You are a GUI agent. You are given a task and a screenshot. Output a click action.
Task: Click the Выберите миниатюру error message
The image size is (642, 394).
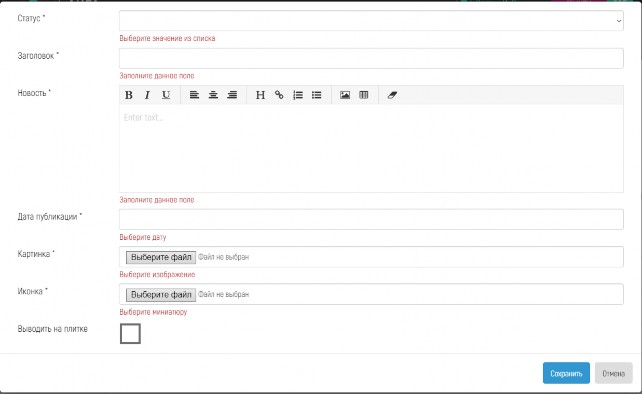click(x=153, y=312)
